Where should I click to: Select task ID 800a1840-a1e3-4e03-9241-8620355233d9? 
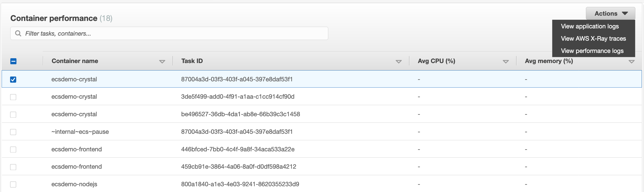[240, 184]
